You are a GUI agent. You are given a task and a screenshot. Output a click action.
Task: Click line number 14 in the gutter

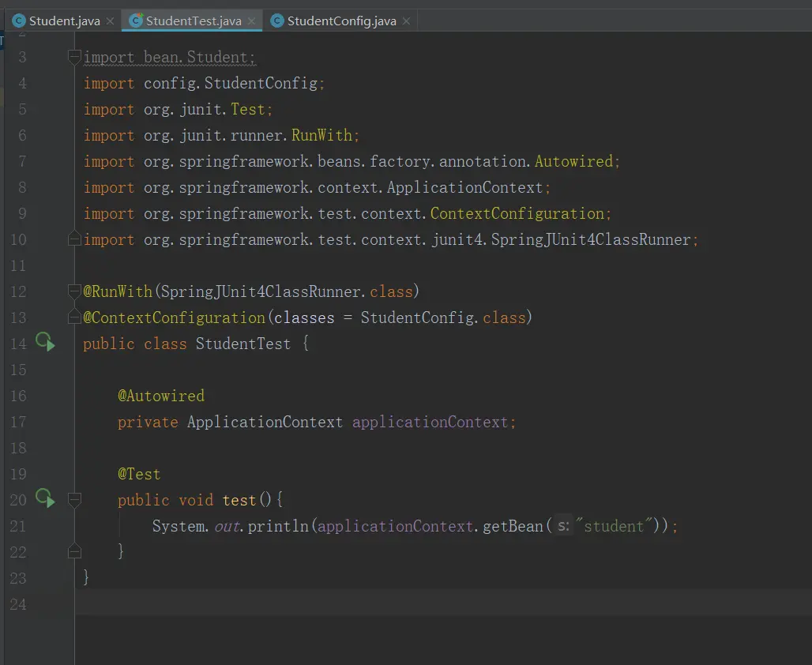pyautogui.click(x=18, y=344)
